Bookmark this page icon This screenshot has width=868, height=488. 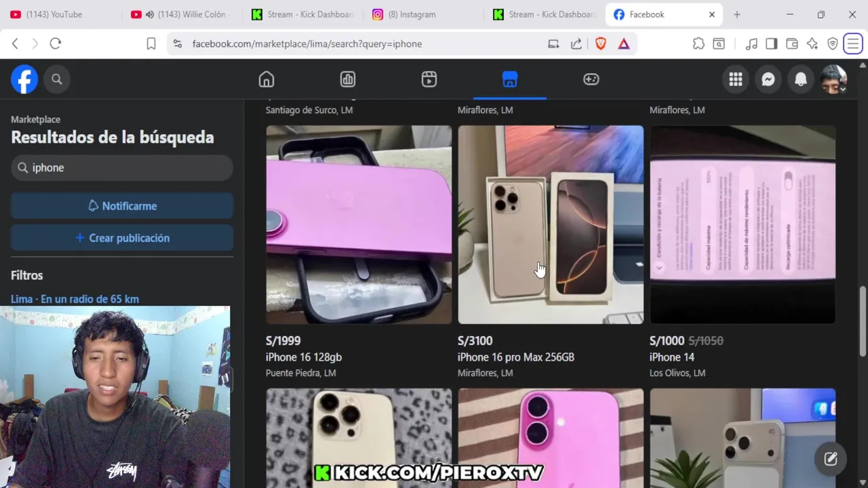tap(151, 43)
